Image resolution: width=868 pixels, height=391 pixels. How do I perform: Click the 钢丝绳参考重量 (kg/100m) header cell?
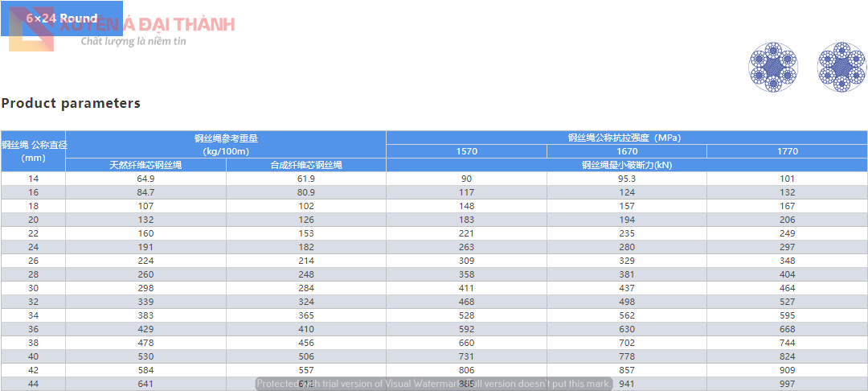226,145
